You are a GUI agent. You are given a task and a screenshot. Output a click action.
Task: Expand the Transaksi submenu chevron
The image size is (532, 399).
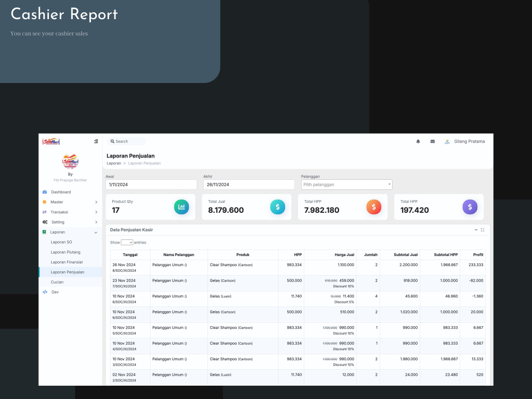(96, 212)
